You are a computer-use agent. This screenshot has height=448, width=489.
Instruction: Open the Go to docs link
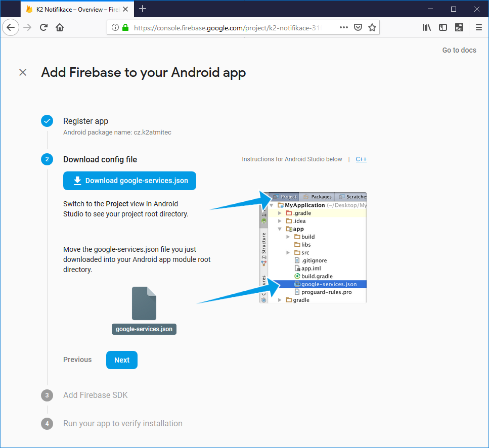coord(459,50)
